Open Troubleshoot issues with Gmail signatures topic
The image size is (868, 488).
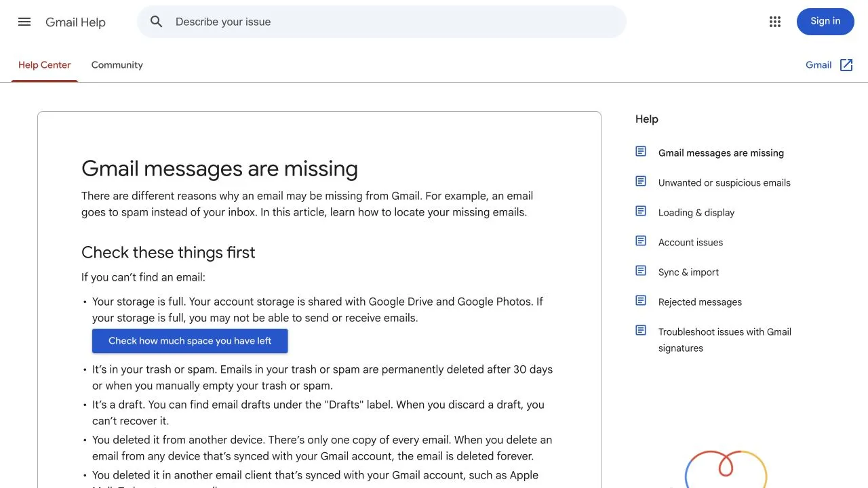[x=725, y=340]
